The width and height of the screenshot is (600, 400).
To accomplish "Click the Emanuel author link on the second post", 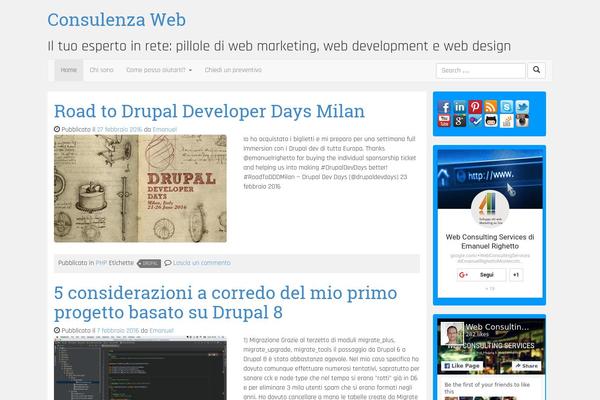I will [161, 330].
